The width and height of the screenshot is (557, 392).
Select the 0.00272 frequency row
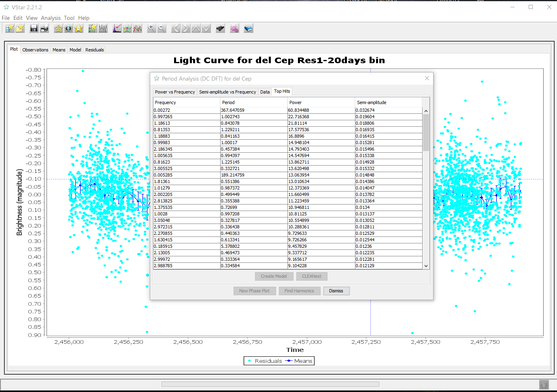click(x=186, y=110)
